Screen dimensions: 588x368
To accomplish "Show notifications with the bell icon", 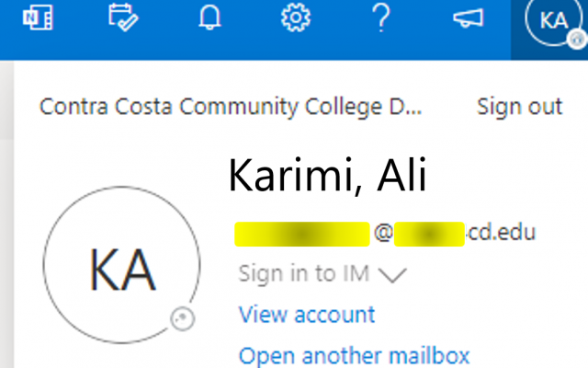I will click(x=209, y=17).
